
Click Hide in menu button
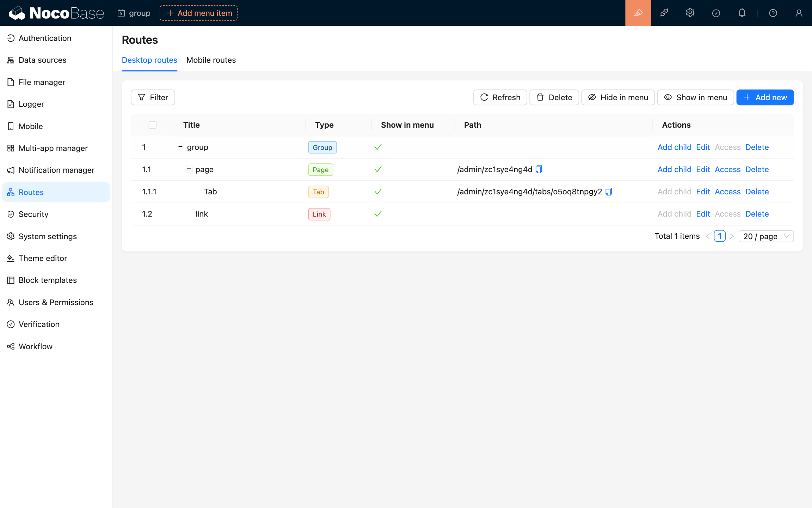(x=618, y=97)
